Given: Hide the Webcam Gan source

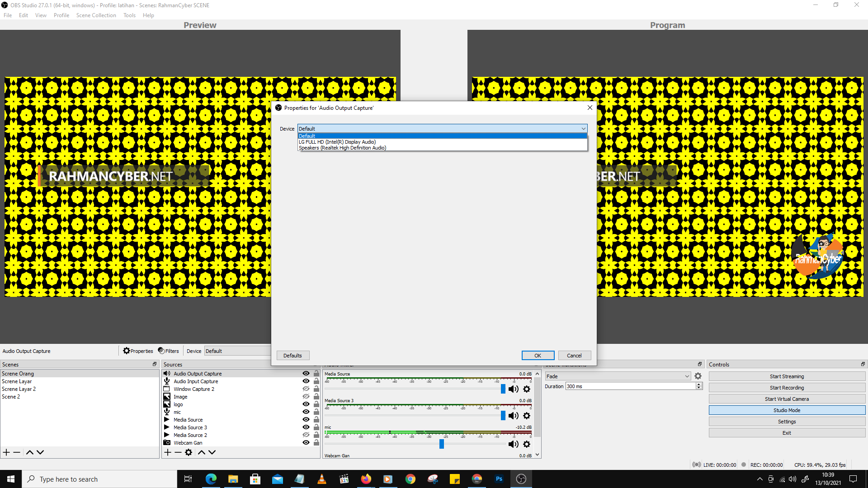Looking at the screenshot, I should pyautogui.click(x=306, y=442).
